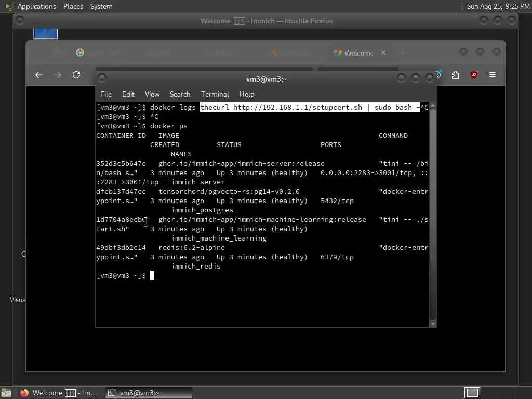The height and width of the screenshot is (399, 532).
Task: Click Firefox forward arrow button
Action: [58, 75]
